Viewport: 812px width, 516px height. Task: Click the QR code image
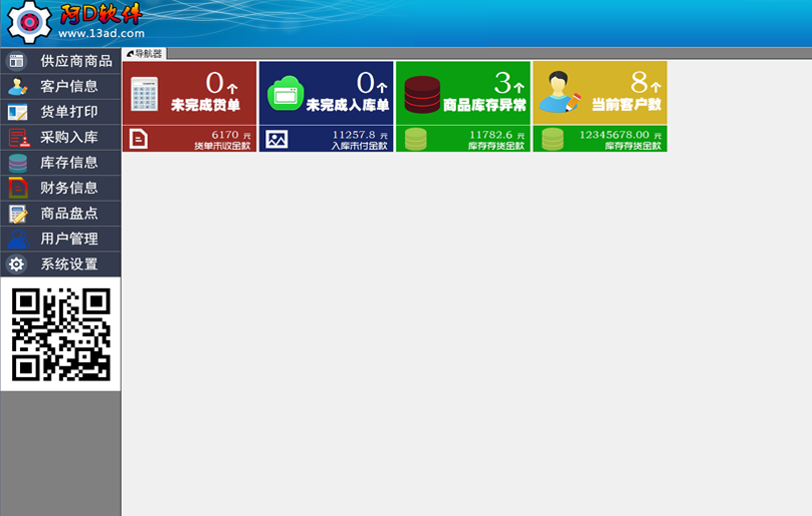click(61, 334)
